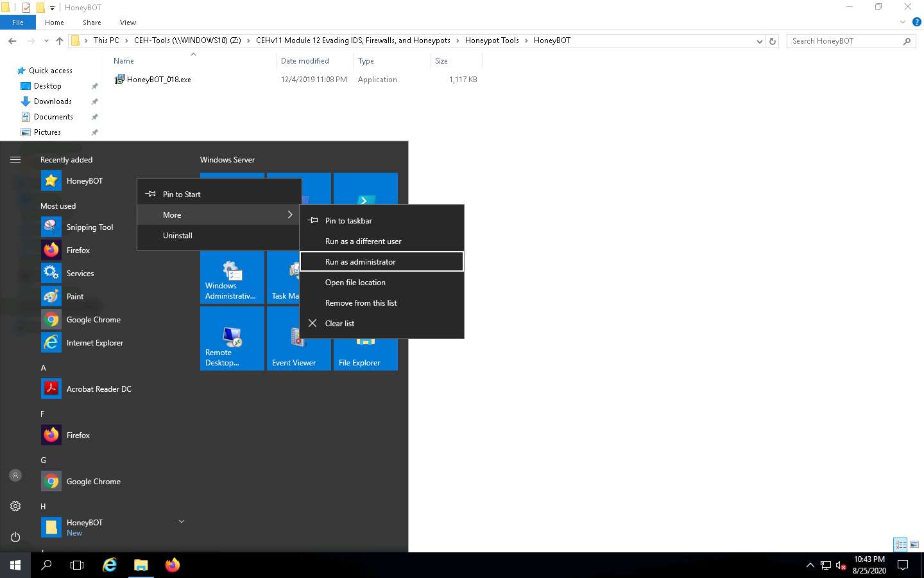The width and height of the screenshot is (924, 578).
Task: Open Quick access in navigation pane
Action: (50, 71)
